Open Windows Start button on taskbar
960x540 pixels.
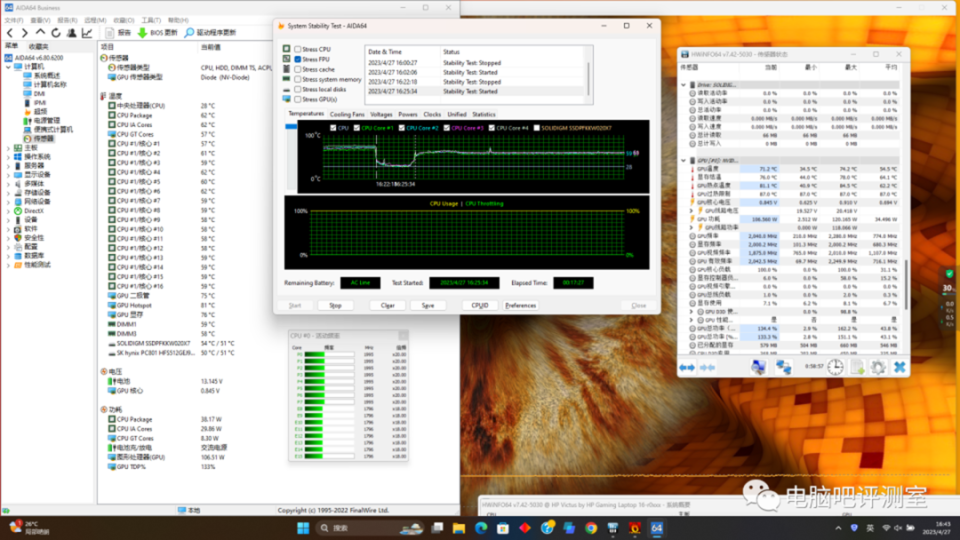point(301,527)
